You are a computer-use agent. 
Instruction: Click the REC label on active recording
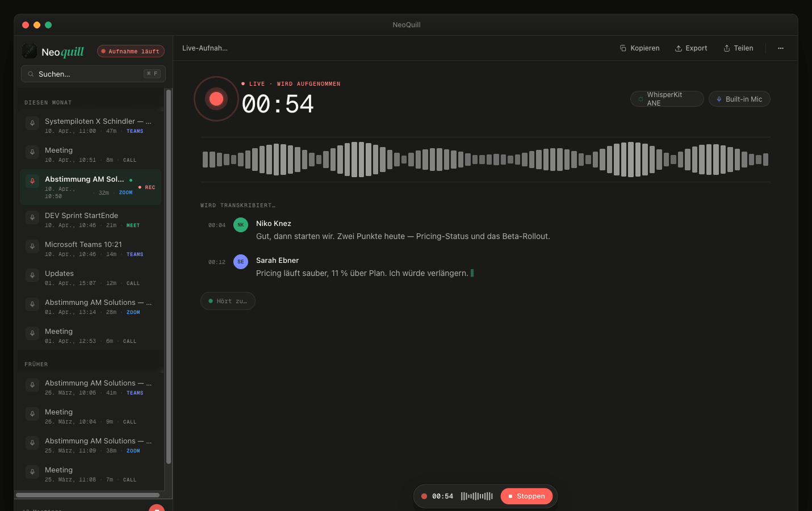click(x=147, y=187)
